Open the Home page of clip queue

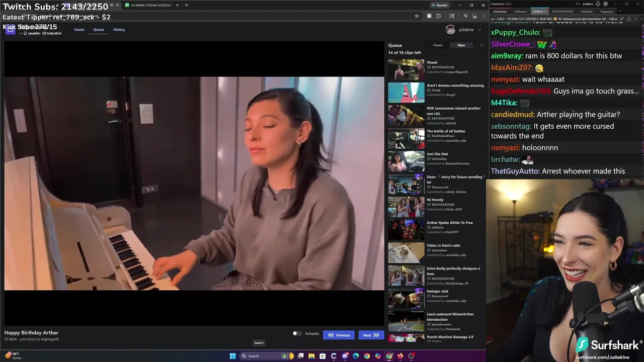pyautogui.click(x=79, y=30)
